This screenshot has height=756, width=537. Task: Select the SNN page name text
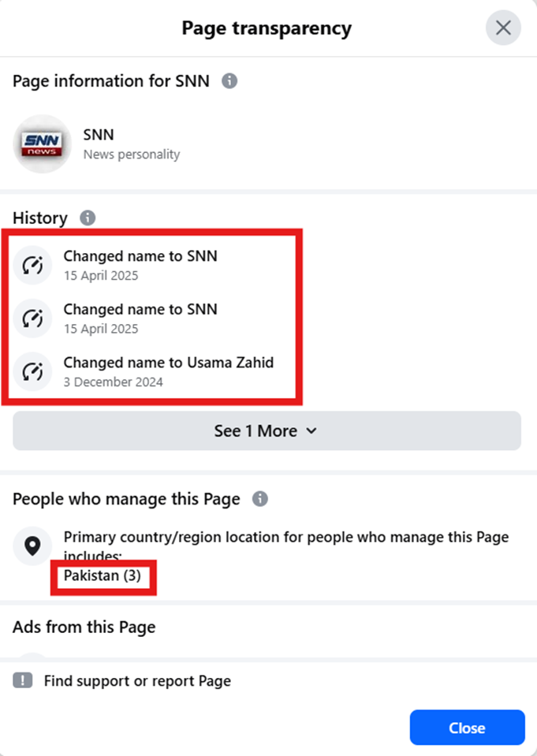(99, 135)
